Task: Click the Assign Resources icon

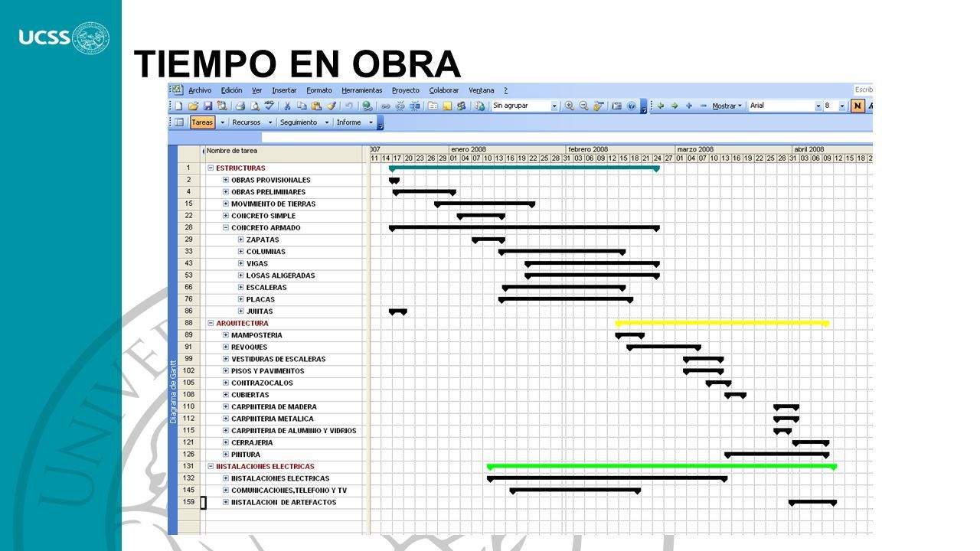Action: [461, 106]
